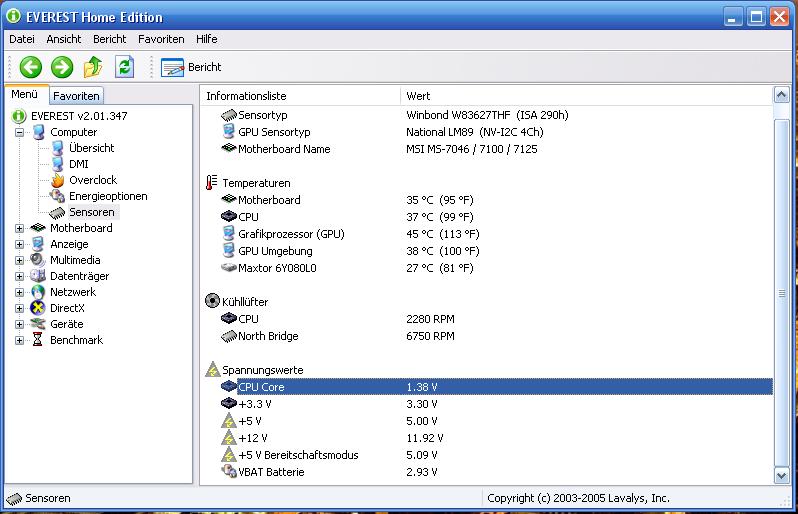Expand the Benchmark tree node

click(19, 340)
